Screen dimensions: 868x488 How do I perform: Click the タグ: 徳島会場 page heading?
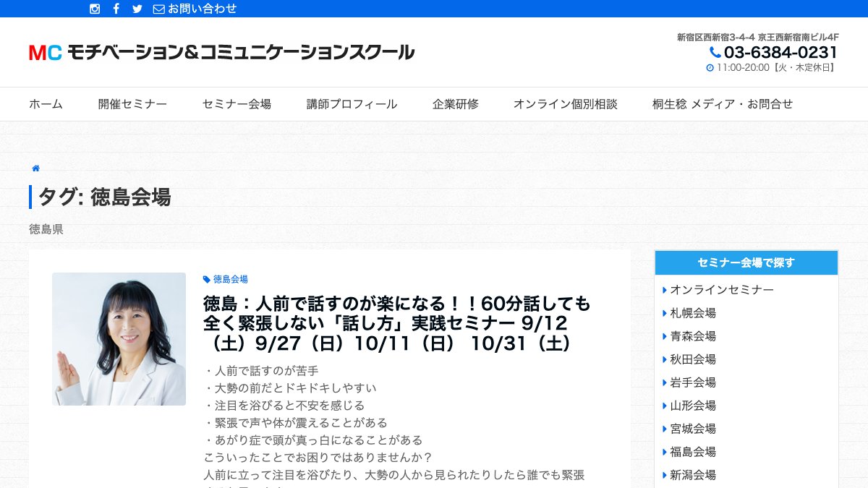pos(104,197)
